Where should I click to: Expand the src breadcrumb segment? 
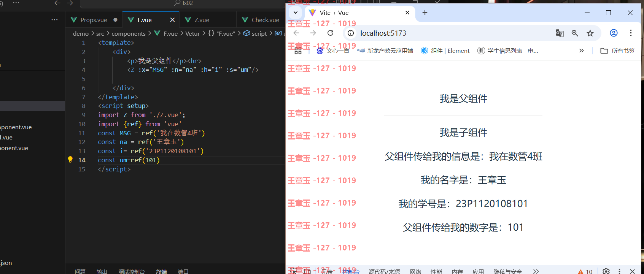[x=100, y=33]
